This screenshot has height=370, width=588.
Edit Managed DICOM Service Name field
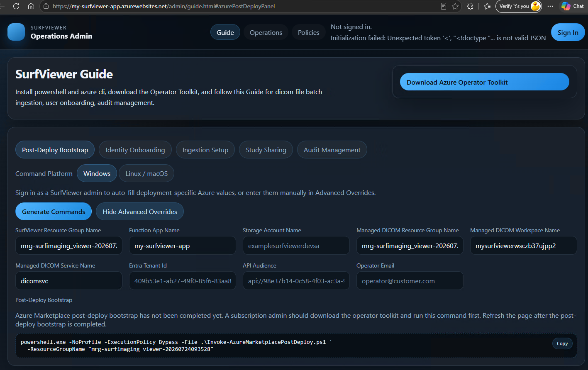click(x=69, y=281)
